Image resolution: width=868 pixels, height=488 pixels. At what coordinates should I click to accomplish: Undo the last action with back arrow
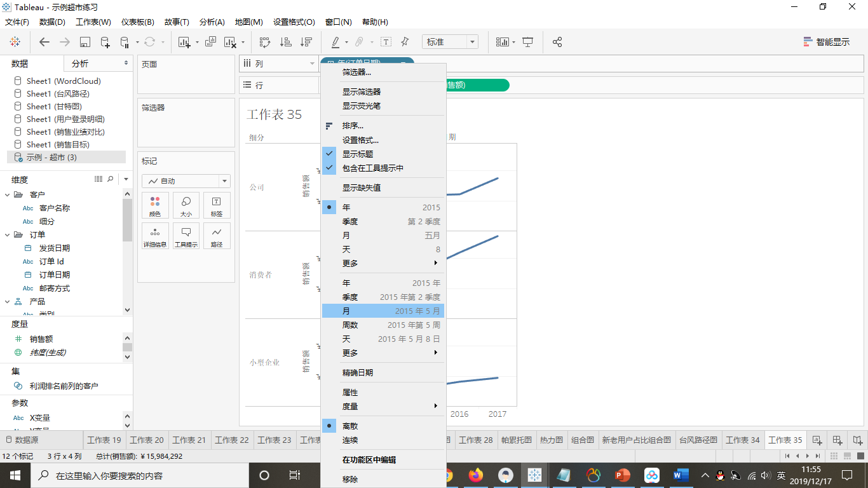click(x=44, y=42)
